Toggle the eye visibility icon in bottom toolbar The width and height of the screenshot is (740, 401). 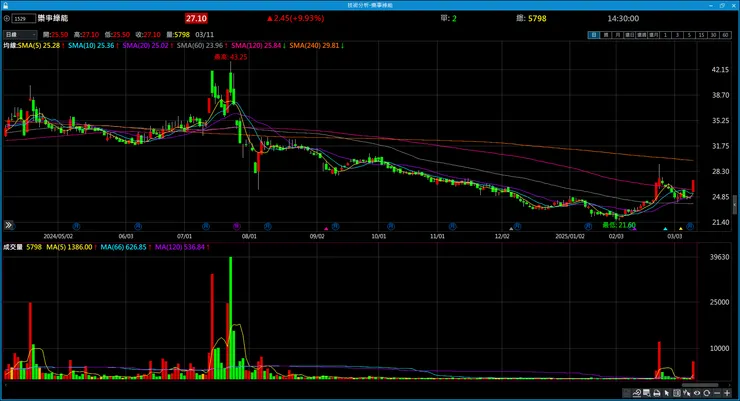(697, 393)
